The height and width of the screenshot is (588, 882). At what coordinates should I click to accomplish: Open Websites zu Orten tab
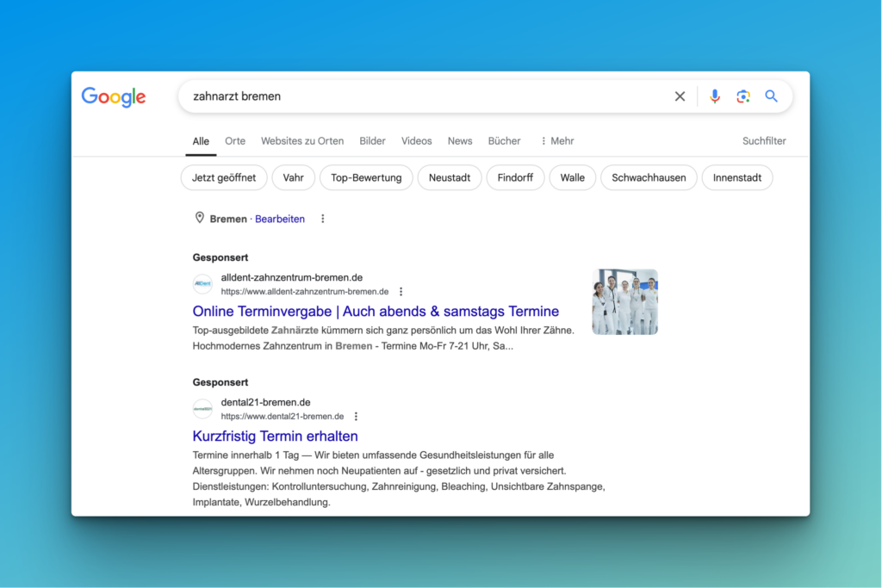point(302,141)
